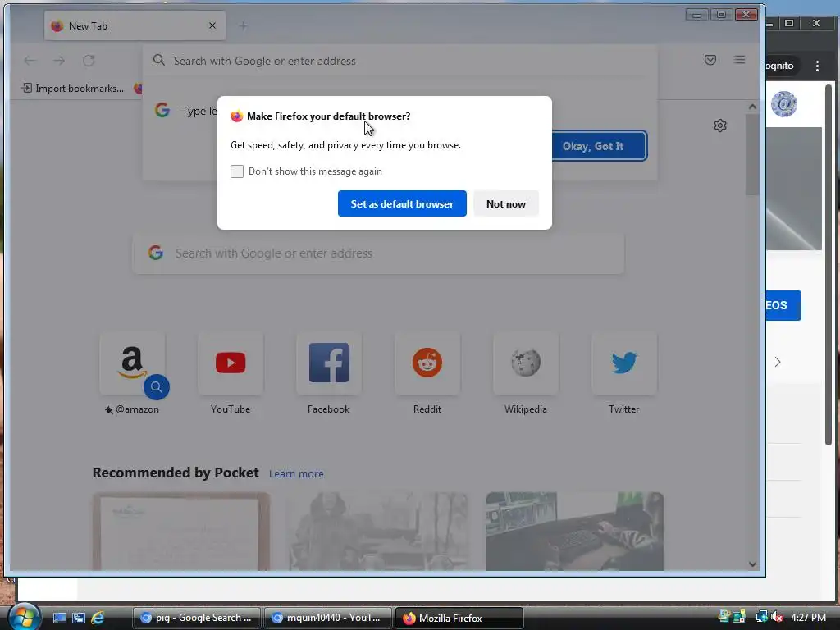The image size is (840, 630).
Task: Go back with the back arrow
Action: 30,61
